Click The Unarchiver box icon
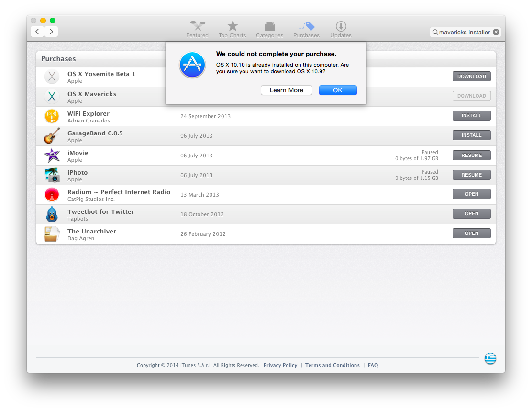Image resolution: width=532 pixels, height=411 pixels. 52,234
